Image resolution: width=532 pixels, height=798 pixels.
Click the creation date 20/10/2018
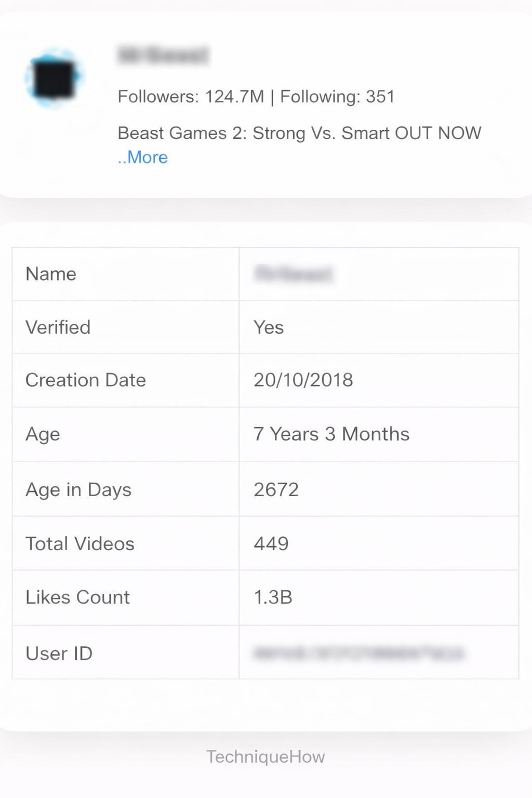[303, 380]
